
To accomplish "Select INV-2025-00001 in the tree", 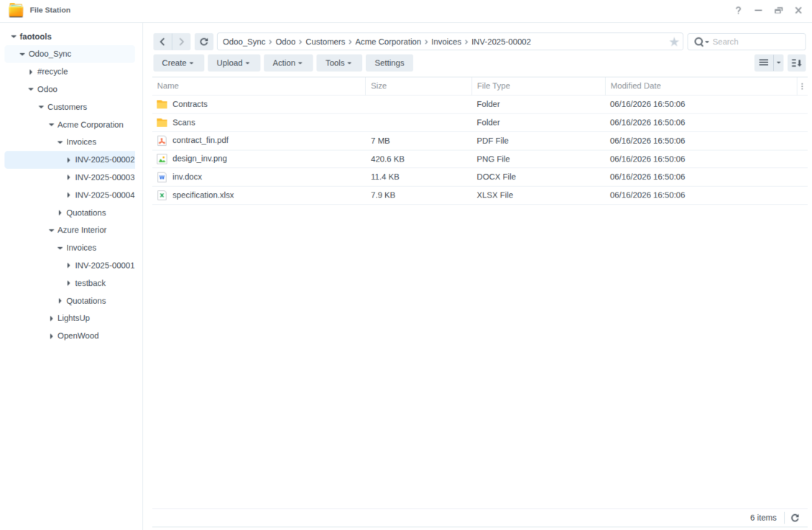I will point(105,266).
